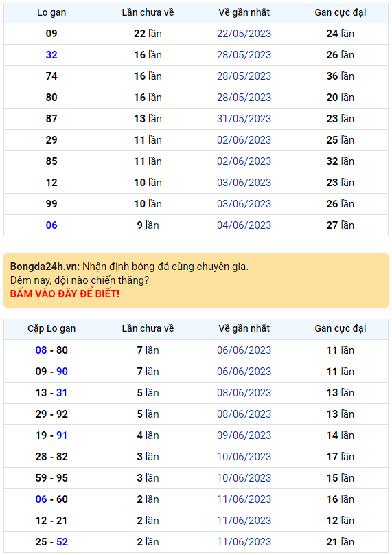Viewport: 392px width, 555px height.
Task: Select the '17 lần' cell in row 28 - 82
Action: 340,457
